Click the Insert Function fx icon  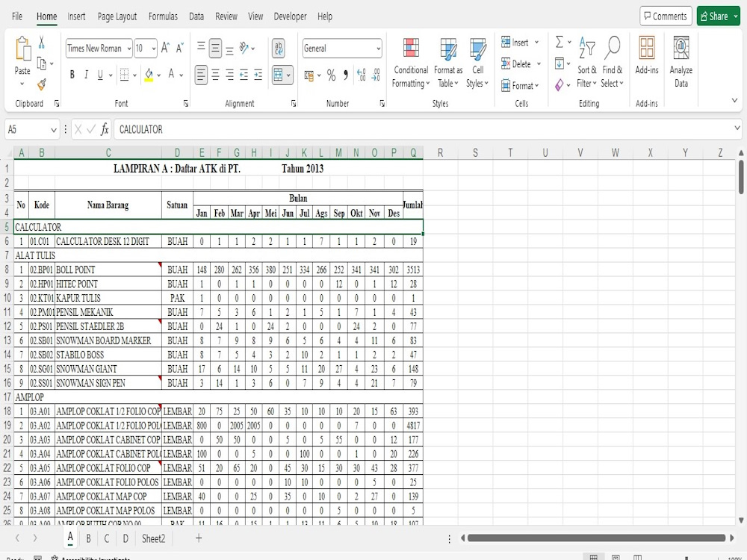105,129
